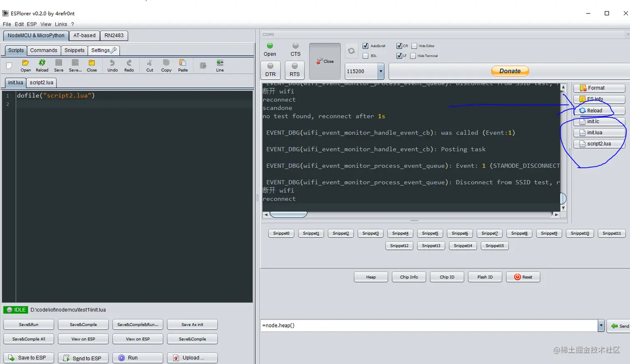Save the script to ESP
This screenshot has height=364, width=630.
(x=29, y=358)
